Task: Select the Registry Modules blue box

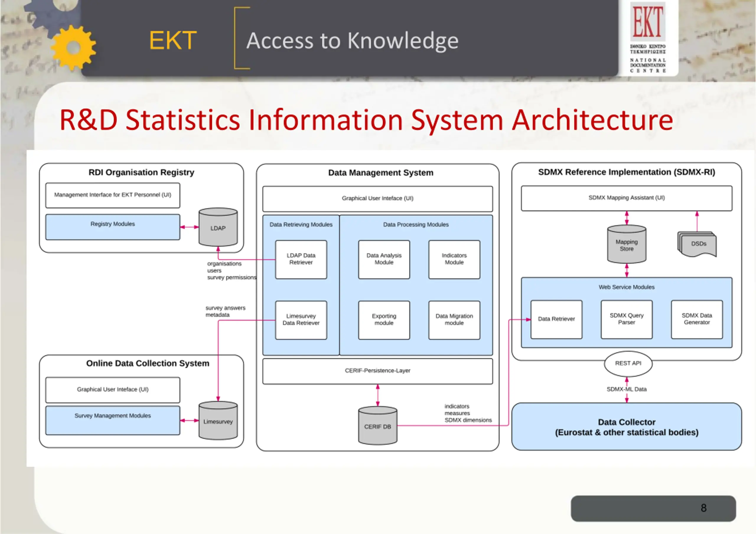Action: tap(113, 227)
